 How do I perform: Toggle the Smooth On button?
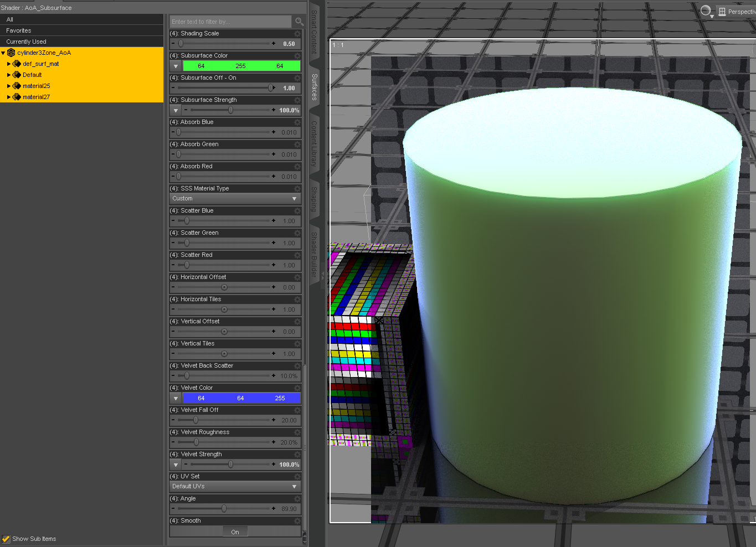click(235, 532)
